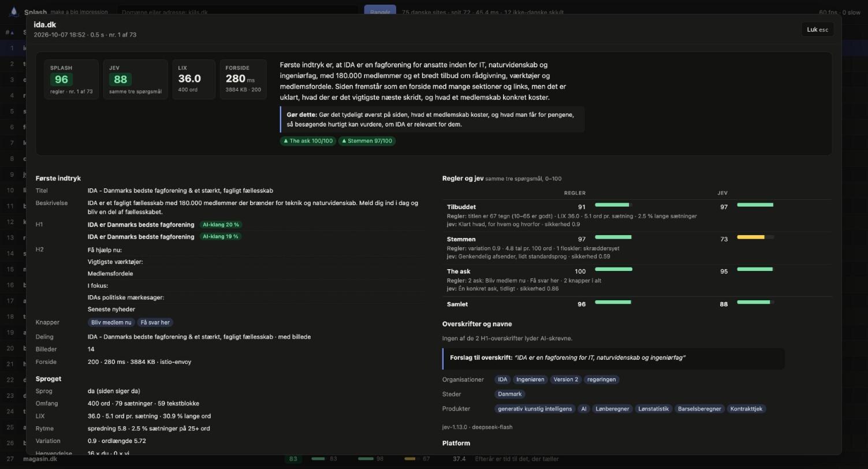Click the 'Gør dette' recommendation box
868x469 pixels.
coord(433,120)
